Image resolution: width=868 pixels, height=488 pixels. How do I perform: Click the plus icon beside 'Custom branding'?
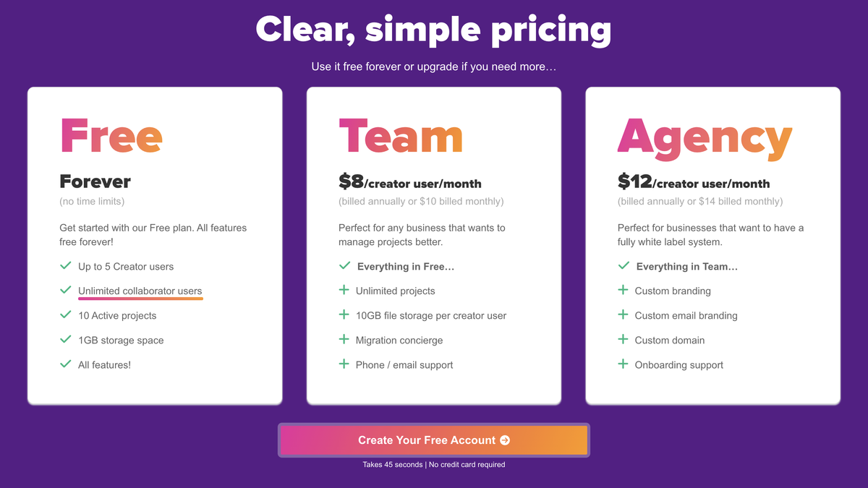click(x=624, y=291)
